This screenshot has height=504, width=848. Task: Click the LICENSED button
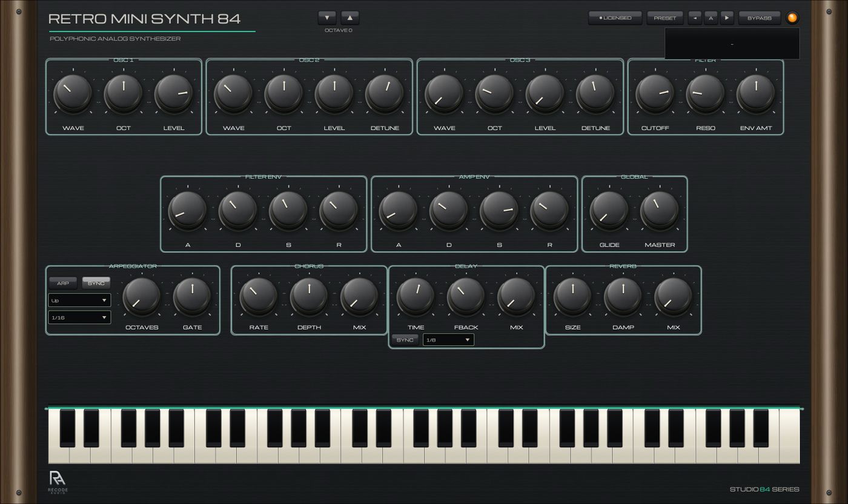pyautogui.click(x=615, y=18)
